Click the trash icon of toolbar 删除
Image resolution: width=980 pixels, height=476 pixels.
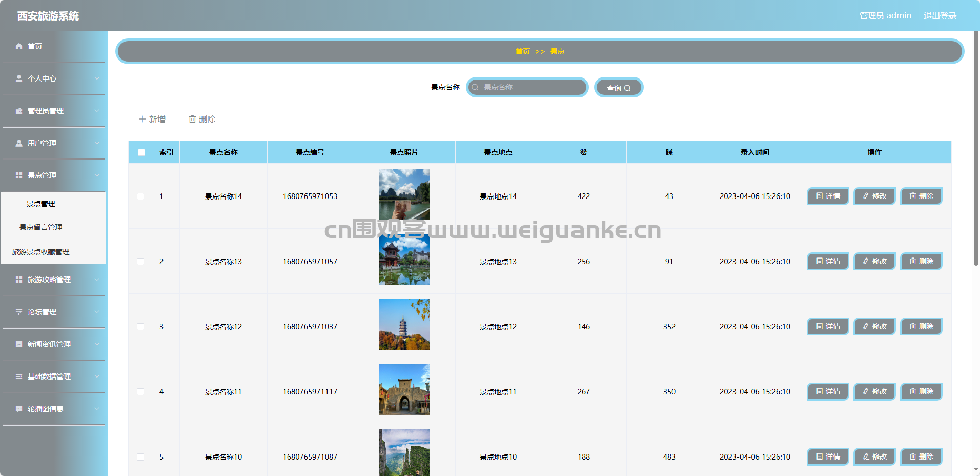192,119
